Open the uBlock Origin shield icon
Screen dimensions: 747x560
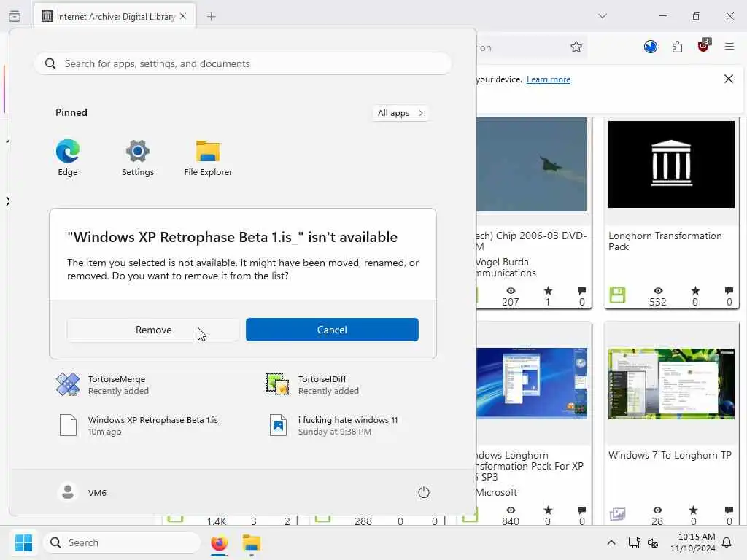point(704,46)
